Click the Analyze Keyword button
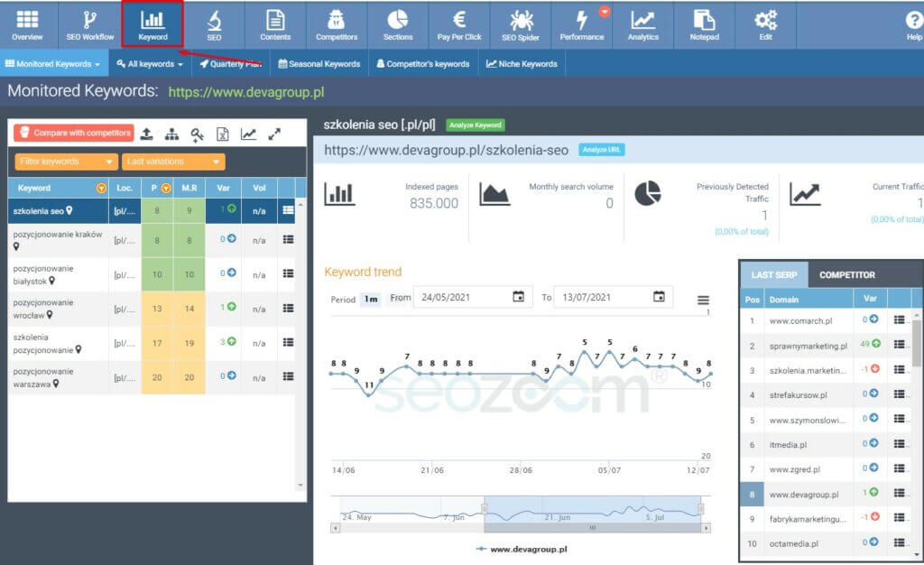Screen dimensions: 924x565 tap(475, 125)
